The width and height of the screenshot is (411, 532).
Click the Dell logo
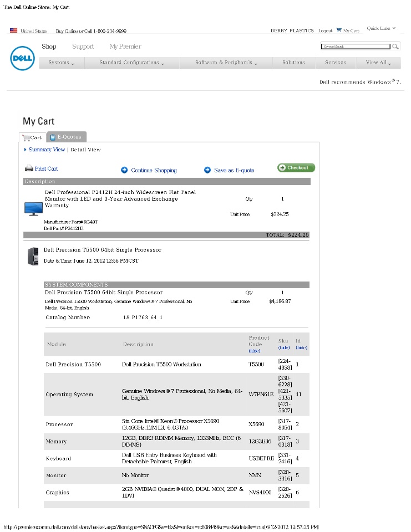[22, 58]
